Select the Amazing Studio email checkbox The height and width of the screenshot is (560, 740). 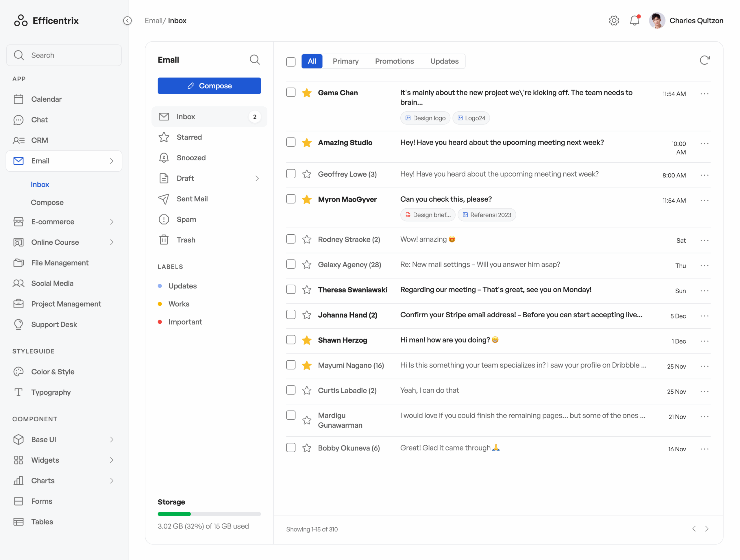(291, 142)
